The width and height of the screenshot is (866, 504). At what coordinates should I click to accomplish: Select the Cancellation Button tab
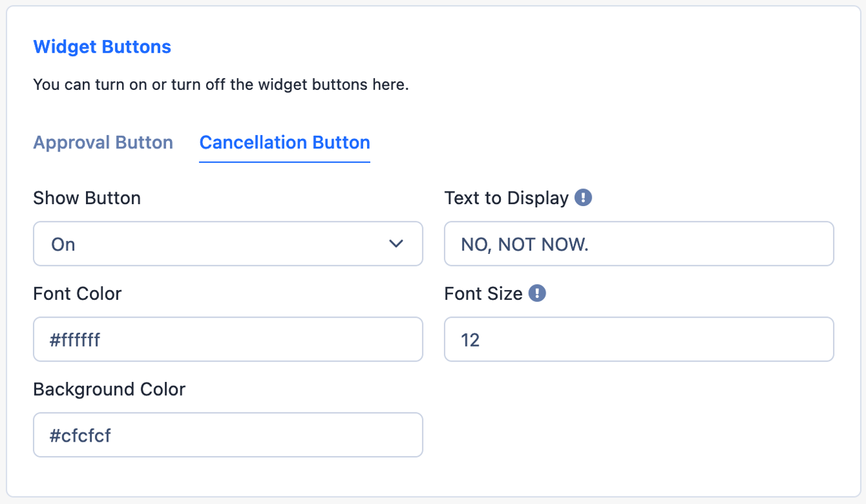coord(285,142)
